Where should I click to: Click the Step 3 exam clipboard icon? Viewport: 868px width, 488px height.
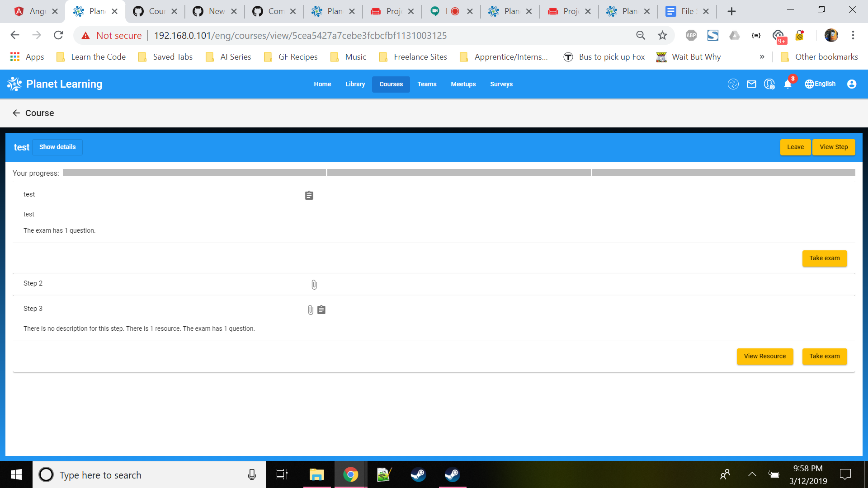pyautogui.click(x=321, y=310)
